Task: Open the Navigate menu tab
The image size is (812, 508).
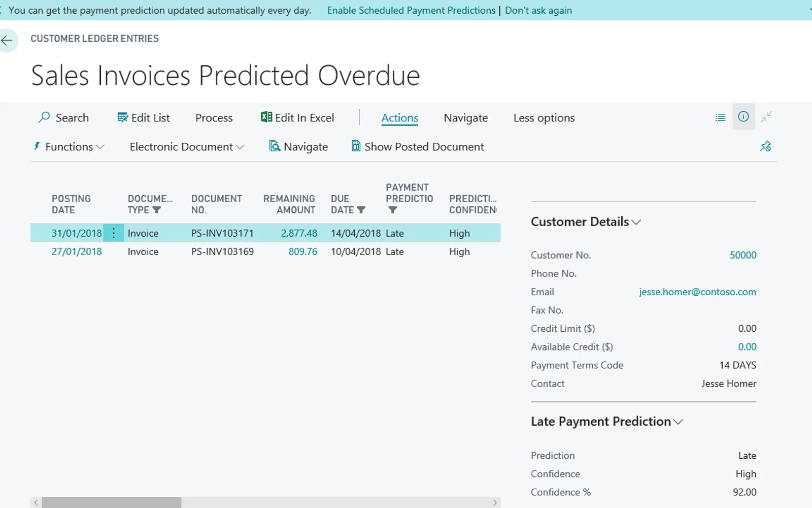Action: (466, 118)
